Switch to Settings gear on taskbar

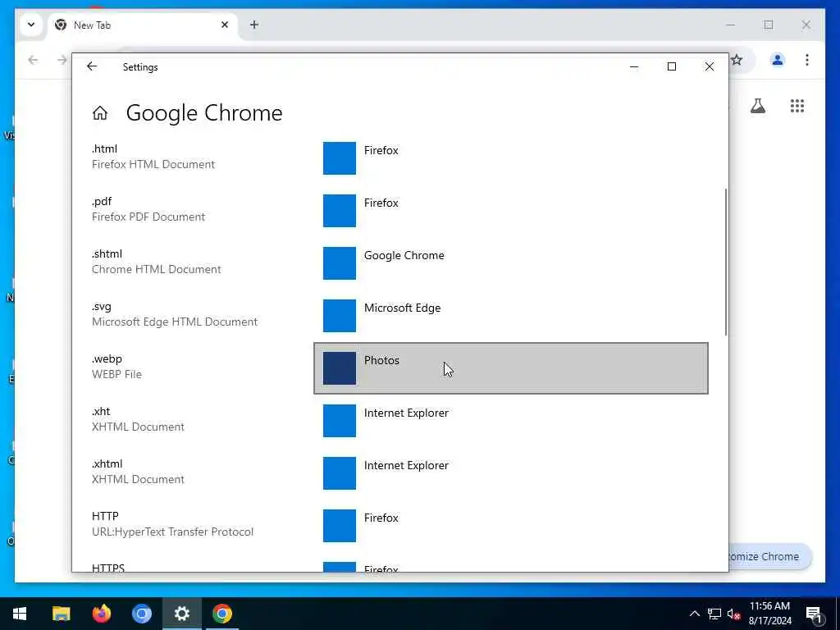pos(181,614)
